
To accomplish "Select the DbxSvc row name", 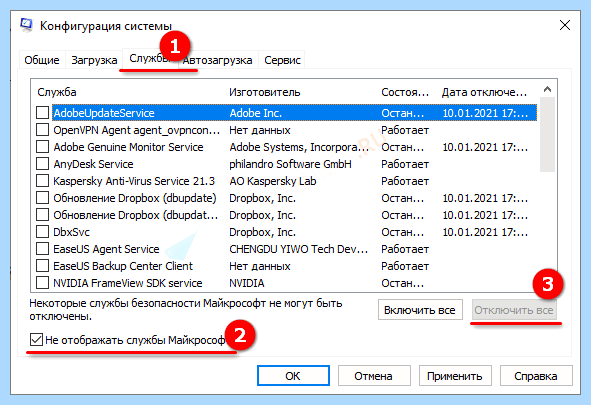I will click(x=72, y=232).
